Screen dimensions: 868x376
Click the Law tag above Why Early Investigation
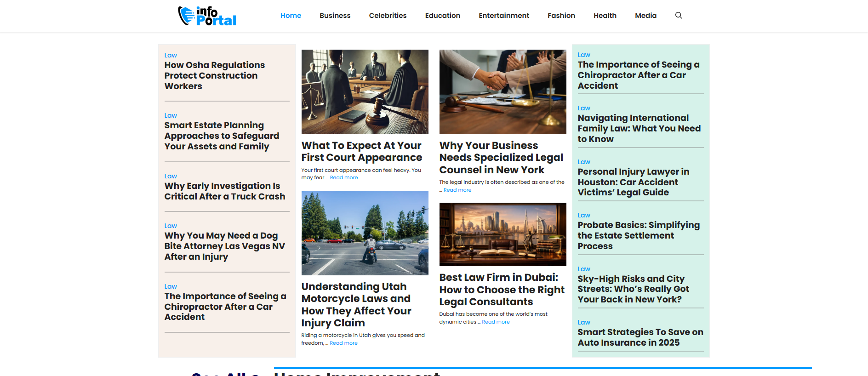tap(171, 176)
